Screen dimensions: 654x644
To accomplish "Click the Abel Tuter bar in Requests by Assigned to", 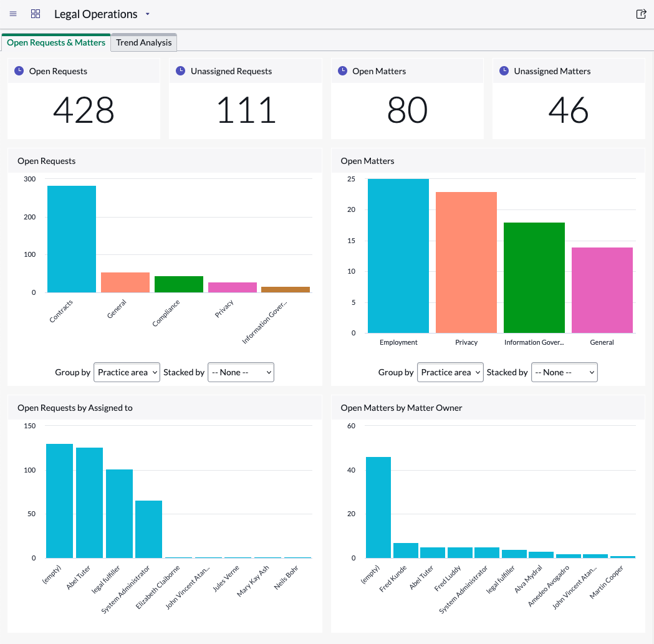I will (89, 502).
